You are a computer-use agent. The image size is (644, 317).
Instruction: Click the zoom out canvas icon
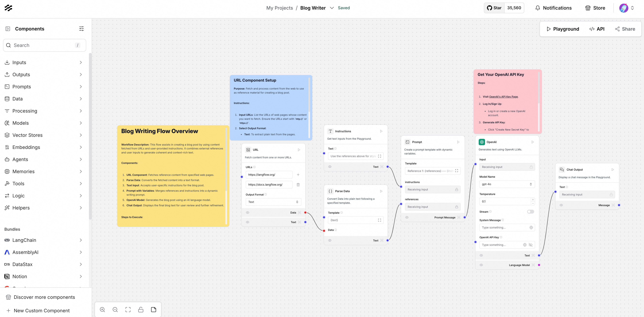coord(115,309)
